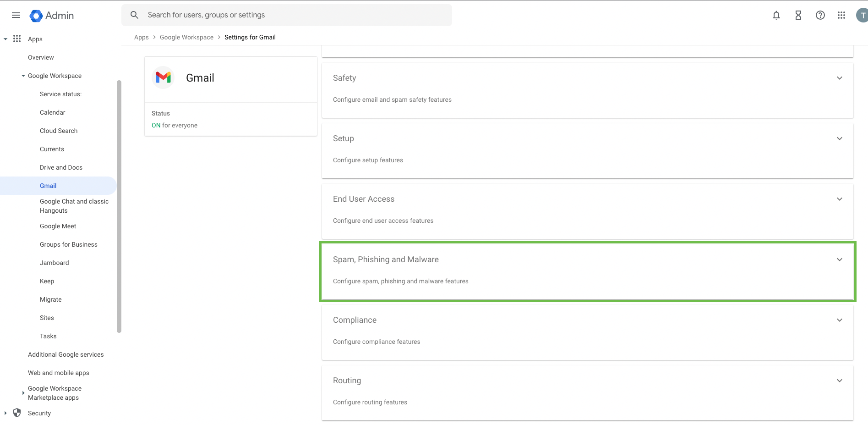The width and height of the screenshot is (868, 425).
Task: Open the main hamburger menu
Action: point(16,15)
